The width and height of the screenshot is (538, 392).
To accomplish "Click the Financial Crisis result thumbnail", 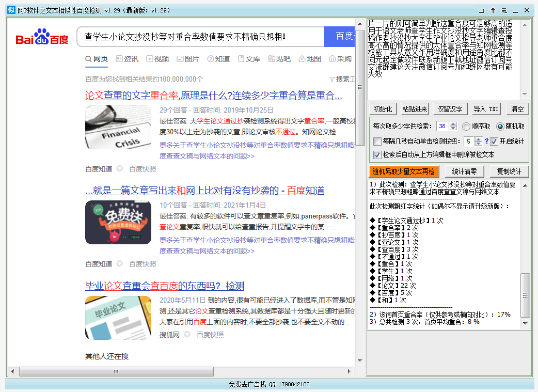I will point(118,128).
